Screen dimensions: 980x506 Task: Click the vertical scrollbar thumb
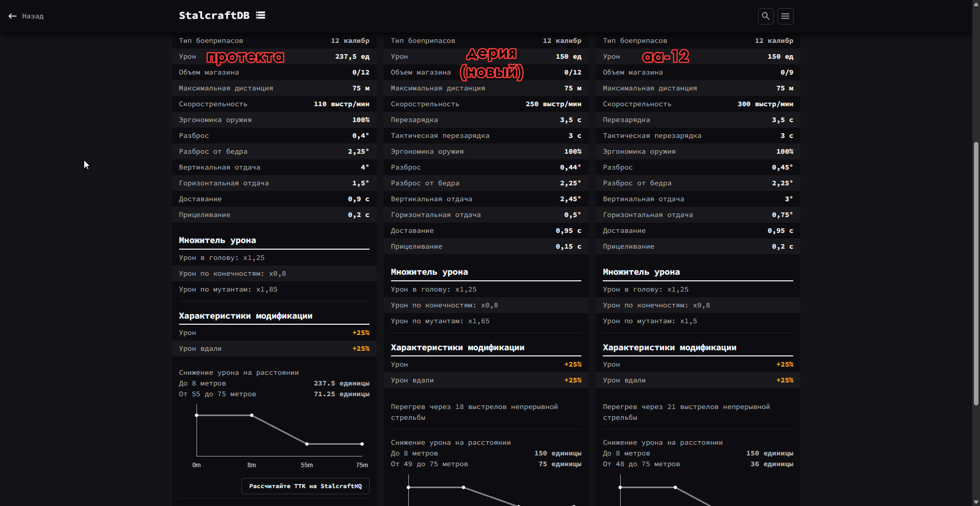coord(976,273)
